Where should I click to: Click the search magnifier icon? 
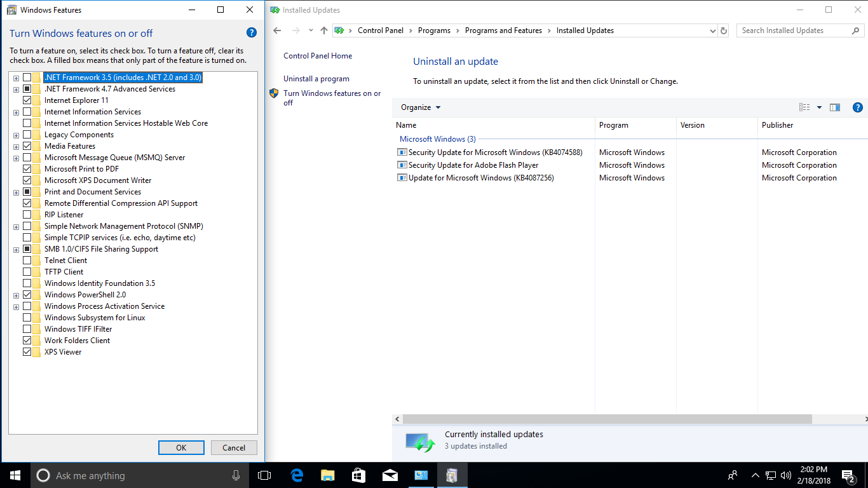(x=855, y=30)
